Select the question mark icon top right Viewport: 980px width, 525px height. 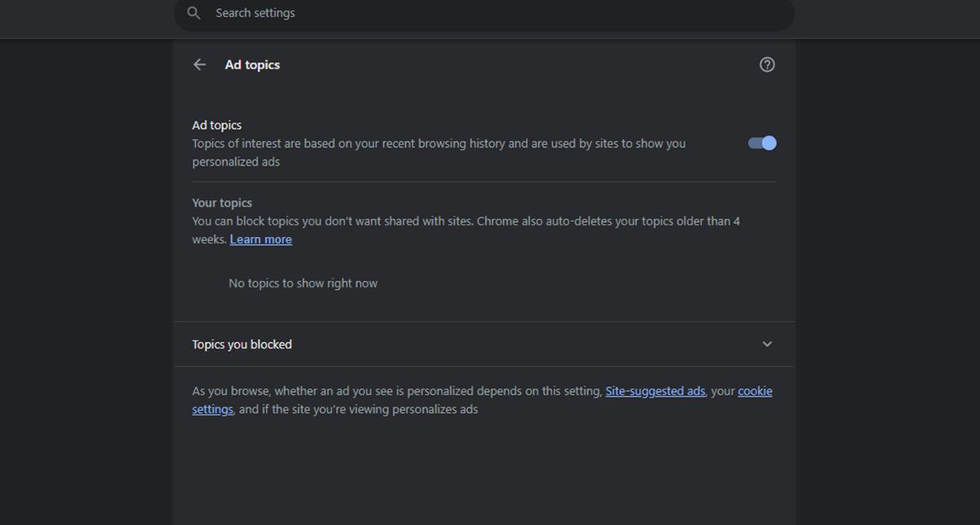pos(766,64)
